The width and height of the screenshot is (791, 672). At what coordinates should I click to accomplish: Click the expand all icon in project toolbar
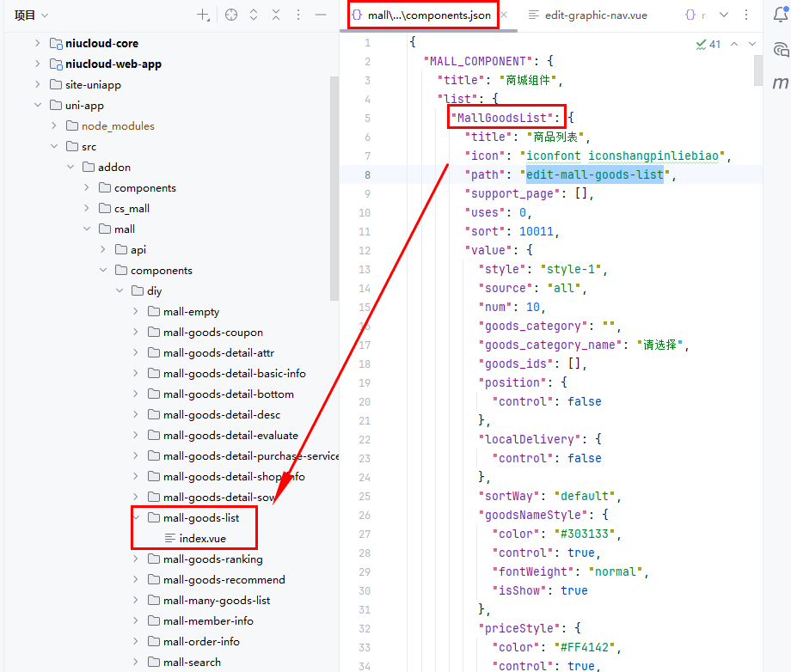(254, 15)
